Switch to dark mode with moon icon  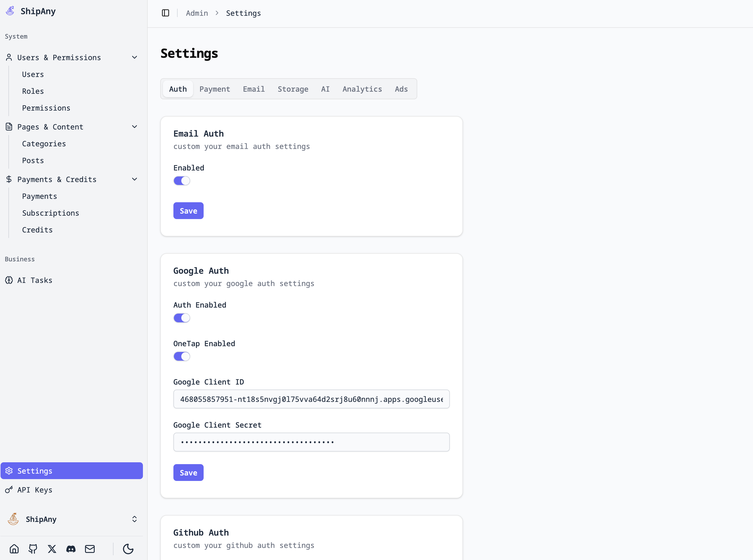128,548
